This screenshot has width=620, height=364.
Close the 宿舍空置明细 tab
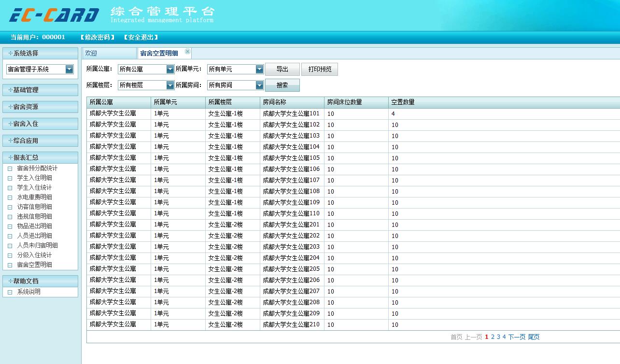(x=188, y=52)
